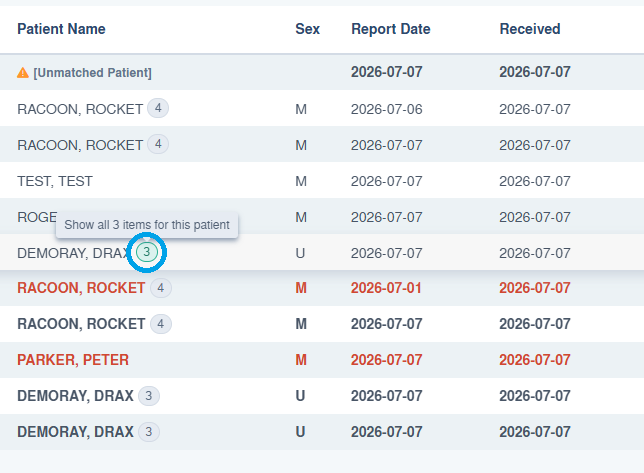Select the highlighted DEMORAY, DRAX patient name
The width and height of the screenshot is (644, 473).
(74, 253)
